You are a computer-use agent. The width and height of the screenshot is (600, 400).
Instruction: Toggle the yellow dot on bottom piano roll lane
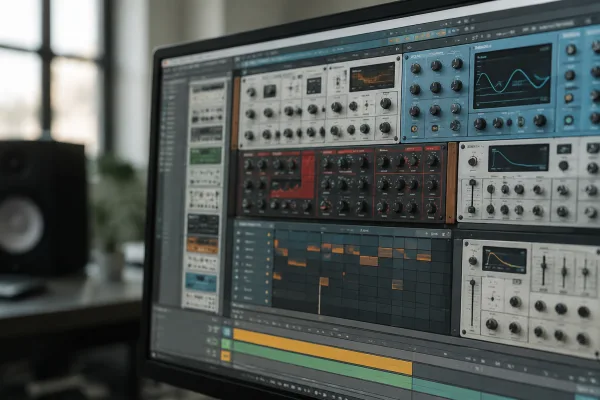click(x=267, y=301)
